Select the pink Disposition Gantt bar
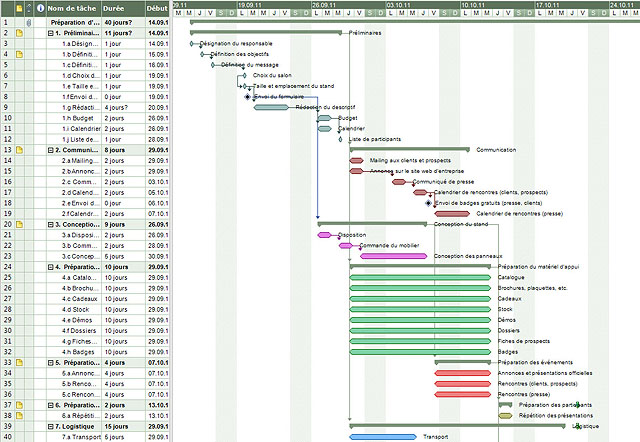640x442 pixels. point(324,235)
